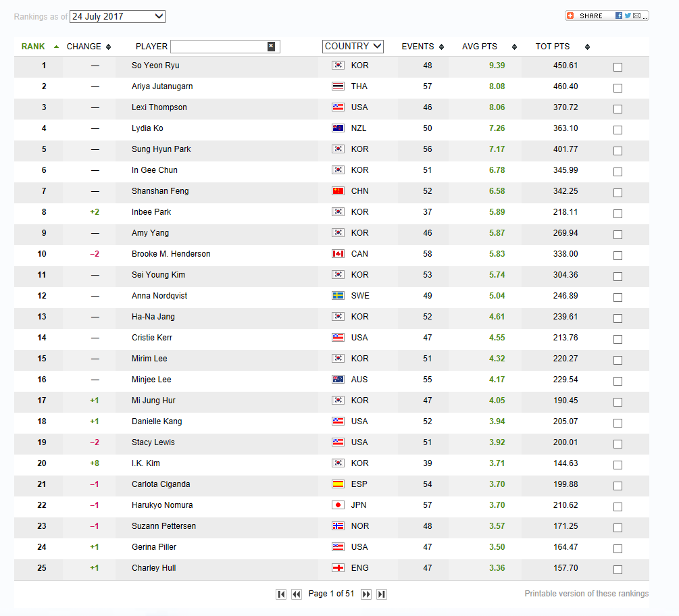Click Anna Nordqvist's Sweden flag

(x=338, y=296)
